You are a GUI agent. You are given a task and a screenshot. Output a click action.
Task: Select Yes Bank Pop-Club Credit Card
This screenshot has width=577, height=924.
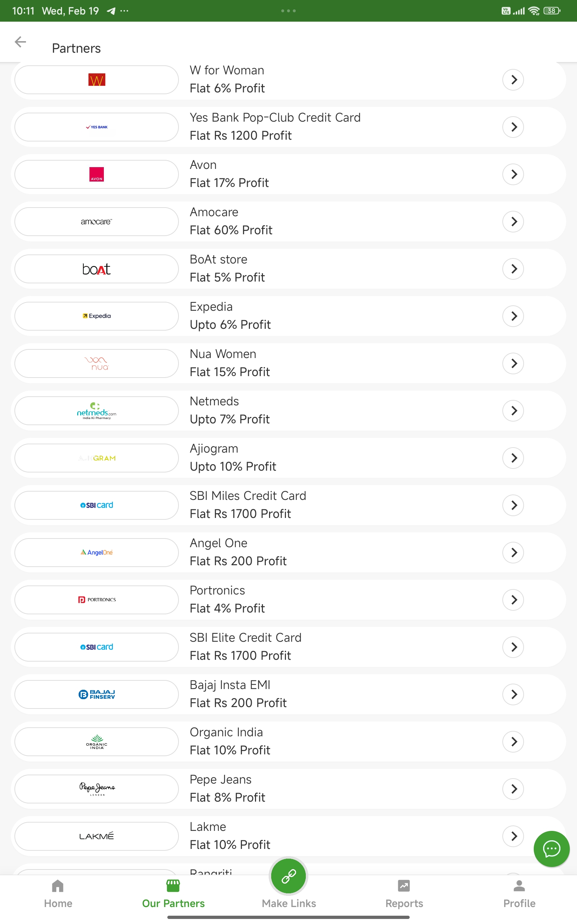pos(275,127)
